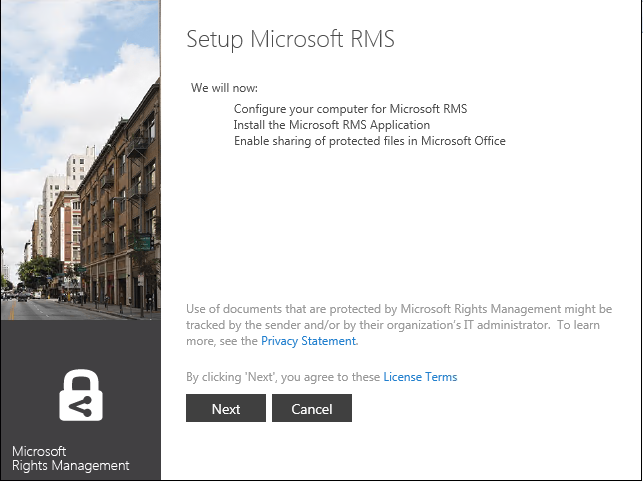Click the Next button

click(x=226, y=408)
